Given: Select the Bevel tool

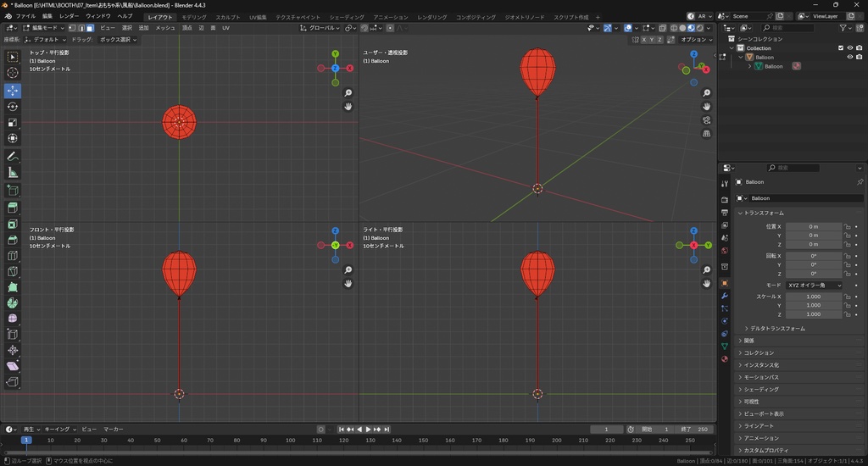Looking at the screenshot, I should pyautogui.click(x=12, y=240).
